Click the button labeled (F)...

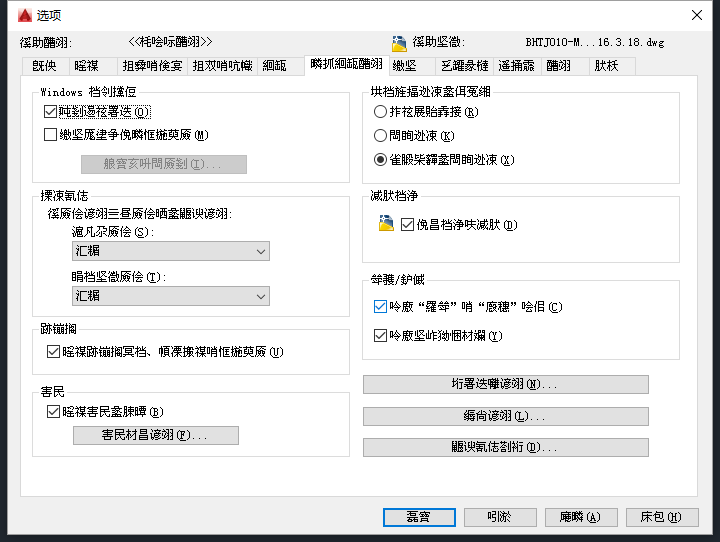(156, 435)
